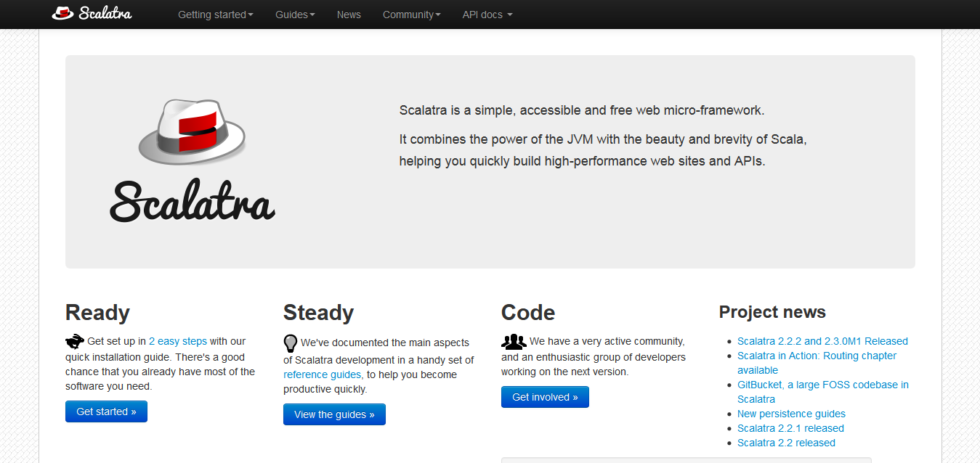Click the Get started button
The image size is (980, 463).
[106, 411]
